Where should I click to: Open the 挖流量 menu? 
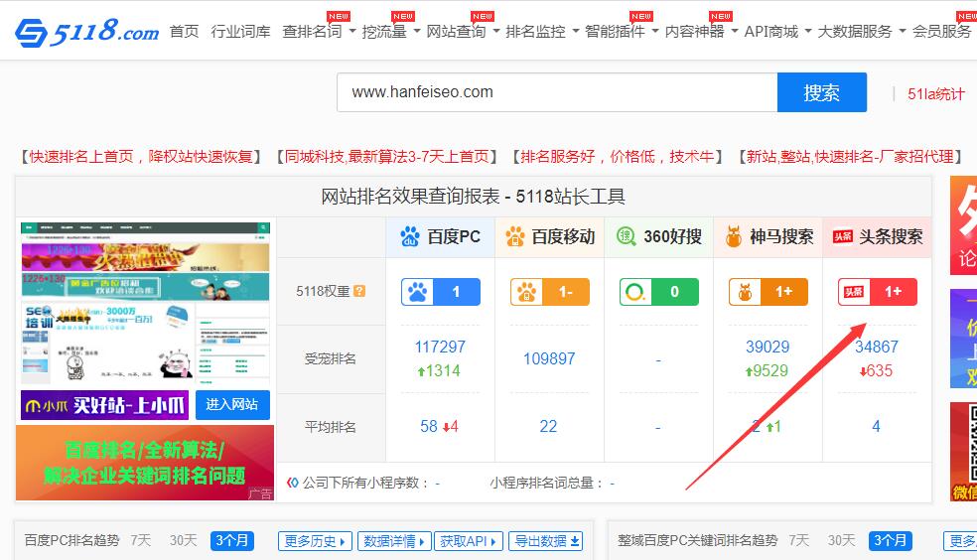[384, 31]
